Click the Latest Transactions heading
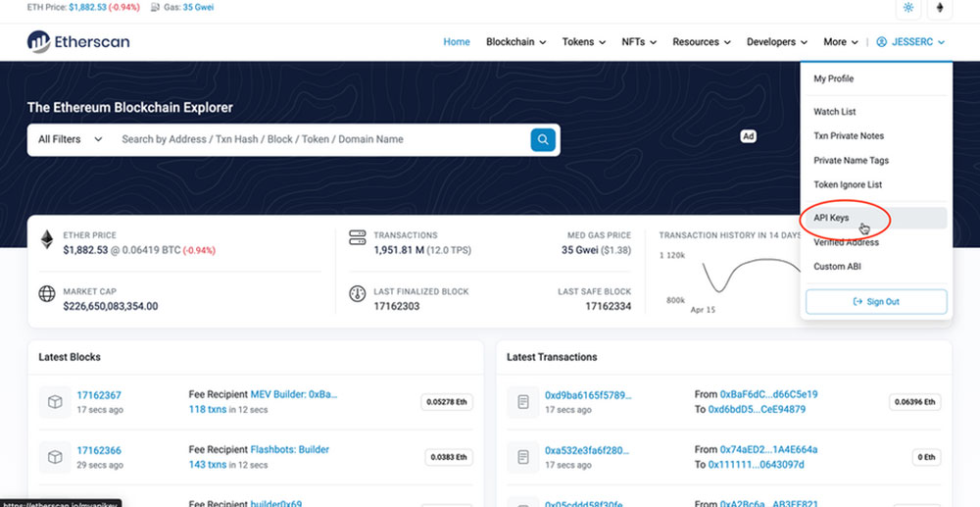 point(552,357)
